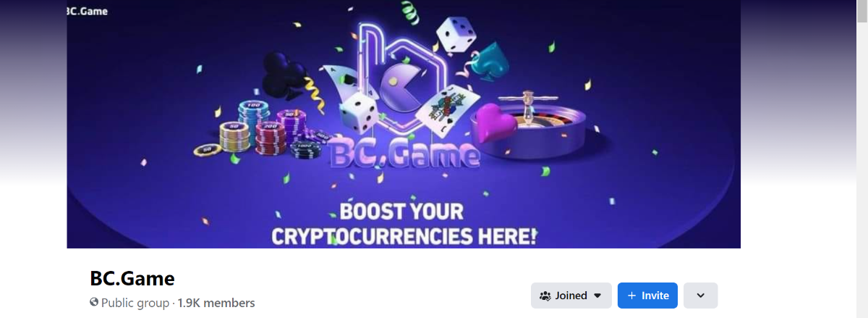
Task: Click the BC.Game group title
Action: click(x=132, y=278)
